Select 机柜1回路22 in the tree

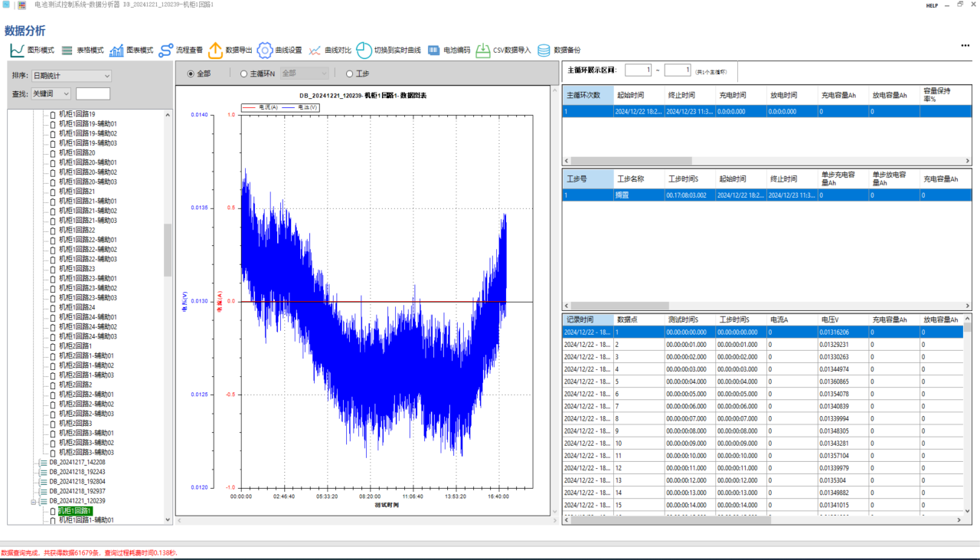point(77,230)
